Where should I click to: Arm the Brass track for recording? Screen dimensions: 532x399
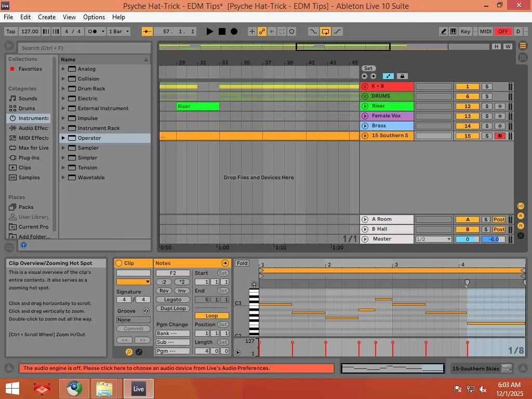499,126
